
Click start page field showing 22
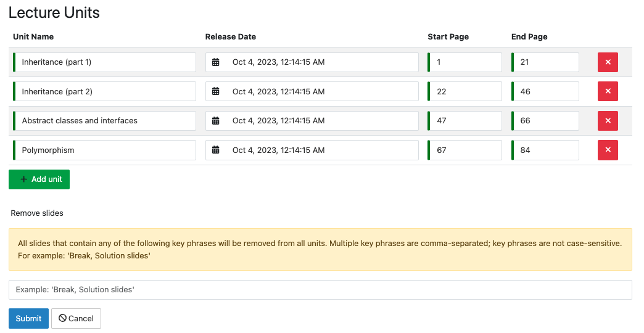coord(466,91)
